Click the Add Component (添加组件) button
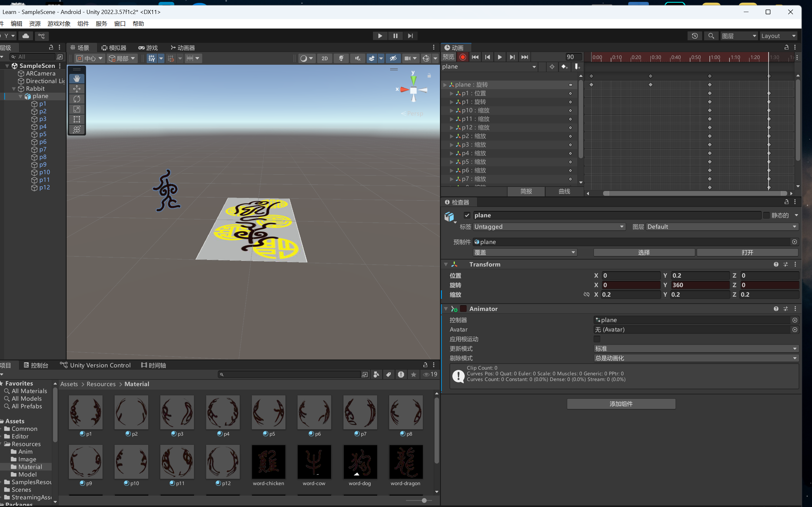Image resolution: width=812 pixels, height=507 pixels. pyautogui.click(x=621, y=404)
